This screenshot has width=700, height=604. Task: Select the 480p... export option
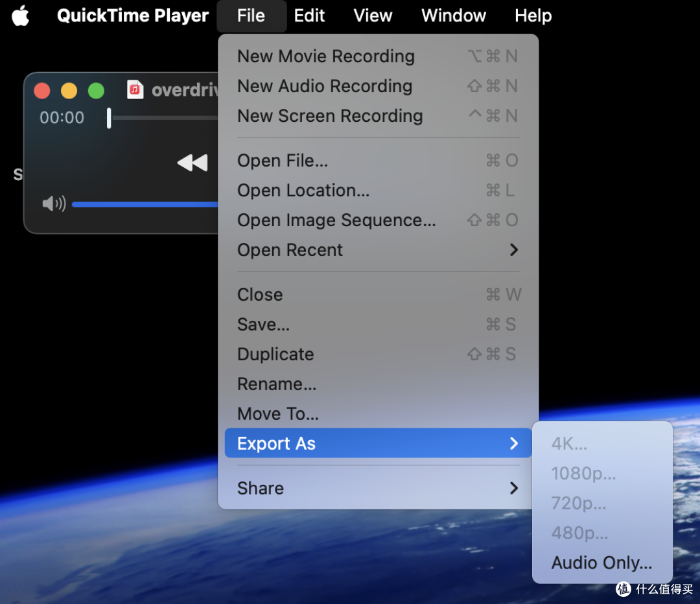(x=601, y=533)
